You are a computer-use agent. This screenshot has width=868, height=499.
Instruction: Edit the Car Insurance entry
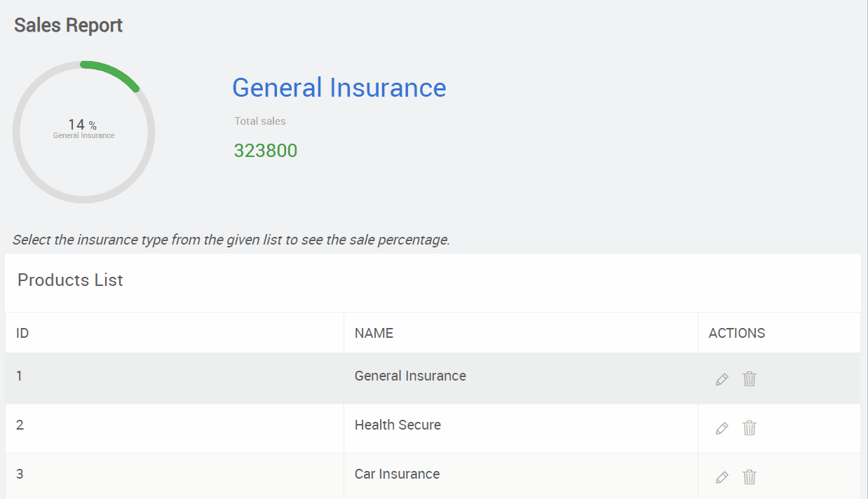(x=721, y=477)
